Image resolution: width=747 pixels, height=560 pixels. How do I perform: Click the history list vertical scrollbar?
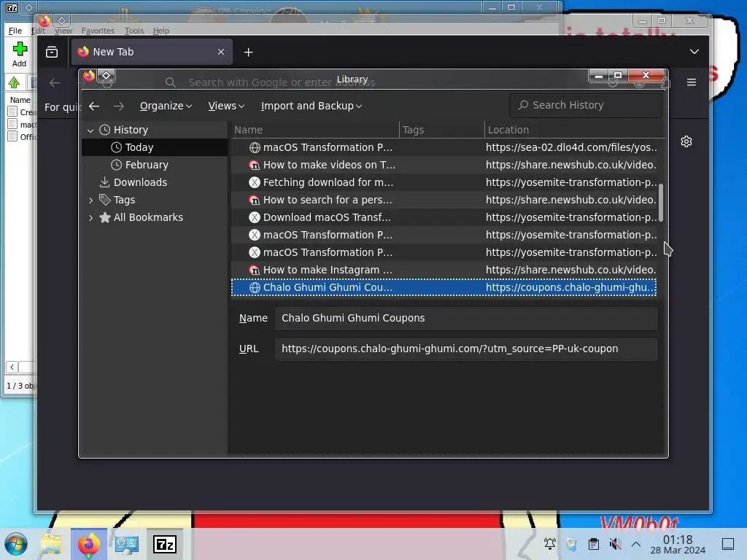pos(661,203)
